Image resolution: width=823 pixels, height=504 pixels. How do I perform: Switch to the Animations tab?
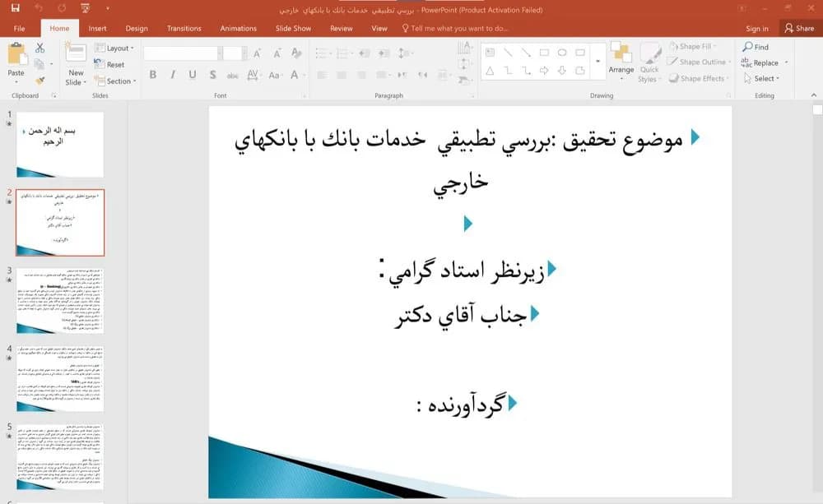tap(239, 28)
